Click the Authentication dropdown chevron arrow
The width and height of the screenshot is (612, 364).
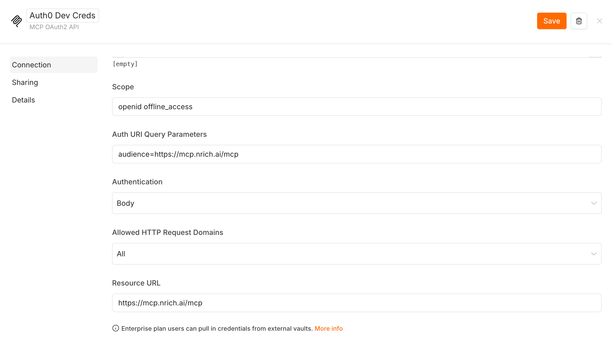(594, 203)
